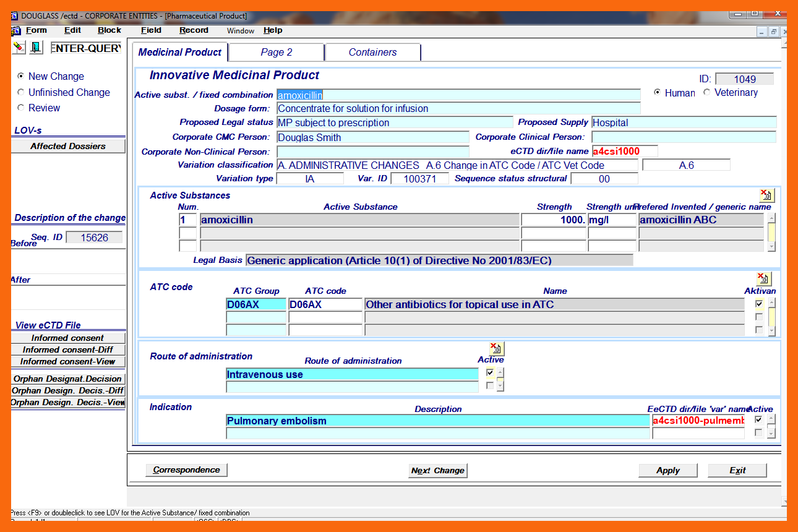Click the Affected Dossiers button
The height and width of the screenshot is (532, 798).
pyautogui.click(x=68, y=147)
